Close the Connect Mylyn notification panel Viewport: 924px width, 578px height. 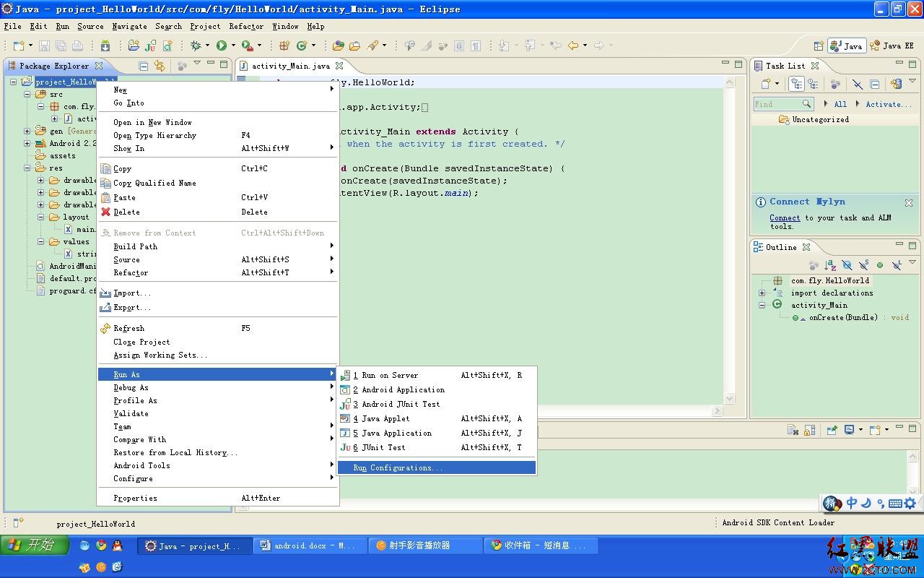(x=909, y=203)
